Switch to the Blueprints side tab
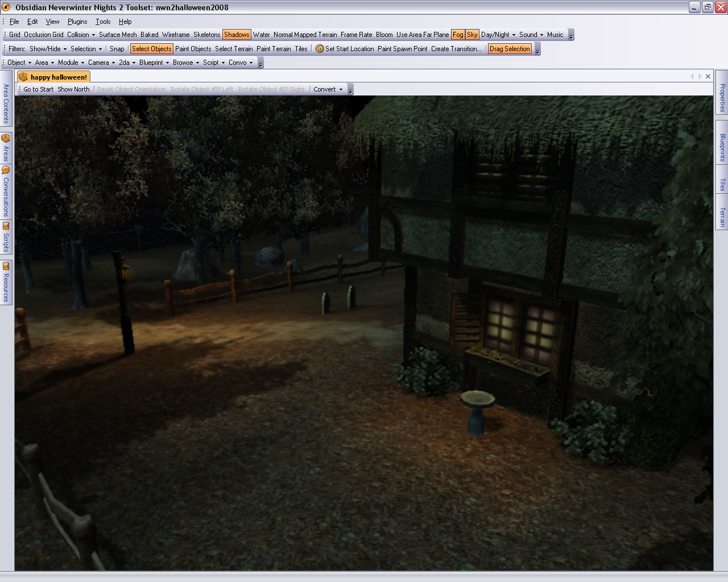The width and height of the screenshot is (728, 582). click(722, 143)
